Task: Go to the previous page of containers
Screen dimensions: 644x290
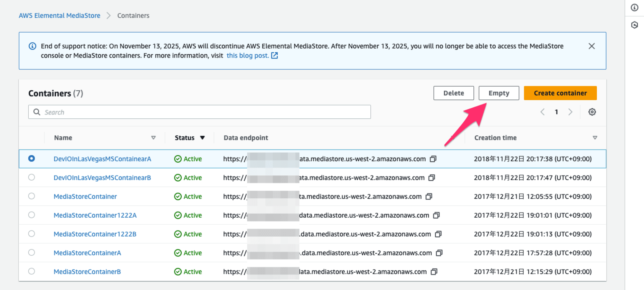Action: point(543,112)
